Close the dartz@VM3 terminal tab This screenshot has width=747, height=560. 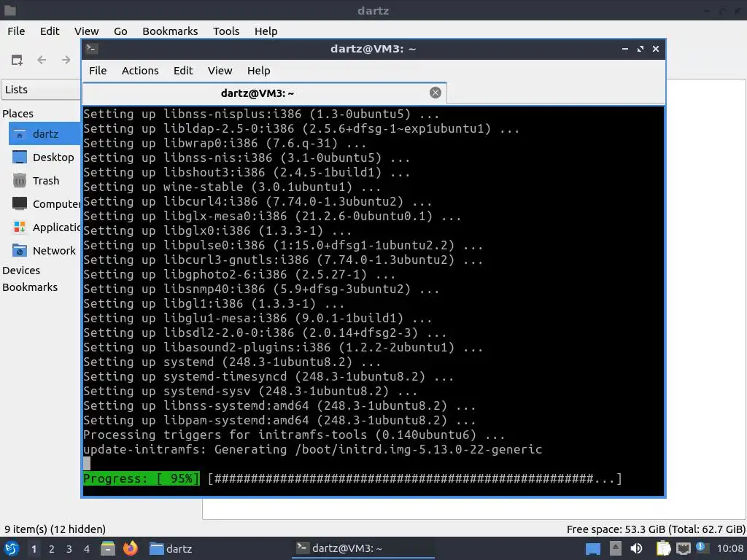pos(435,93)
